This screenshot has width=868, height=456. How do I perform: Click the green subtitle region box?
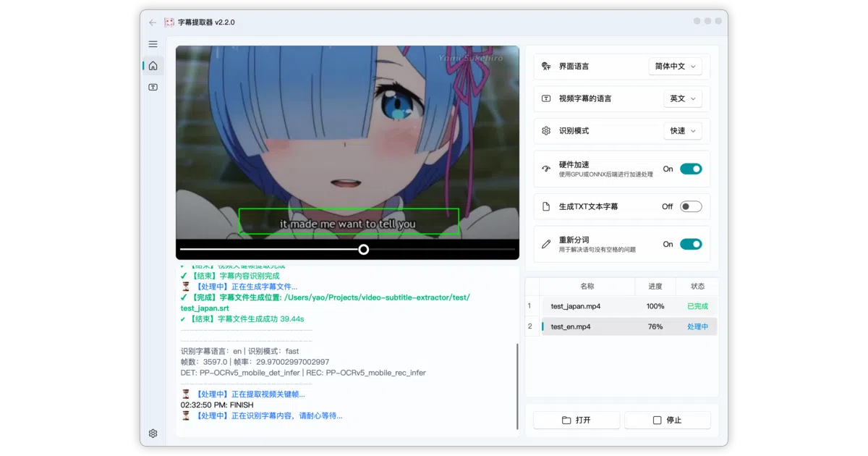pos(349,221)
